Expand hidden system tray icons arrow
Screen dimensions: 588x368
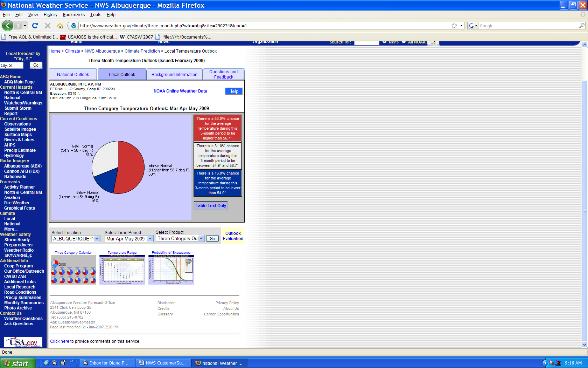click(x=545, y=363)
